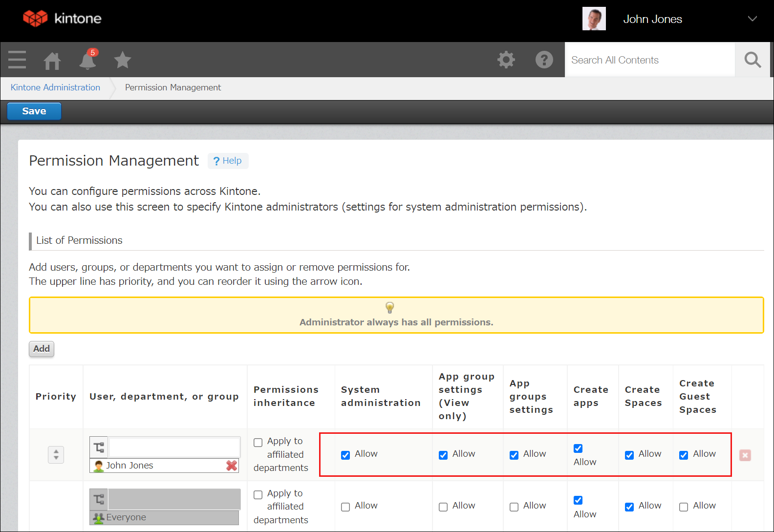Uncheck App group settings view-only for John Jones

443,455
